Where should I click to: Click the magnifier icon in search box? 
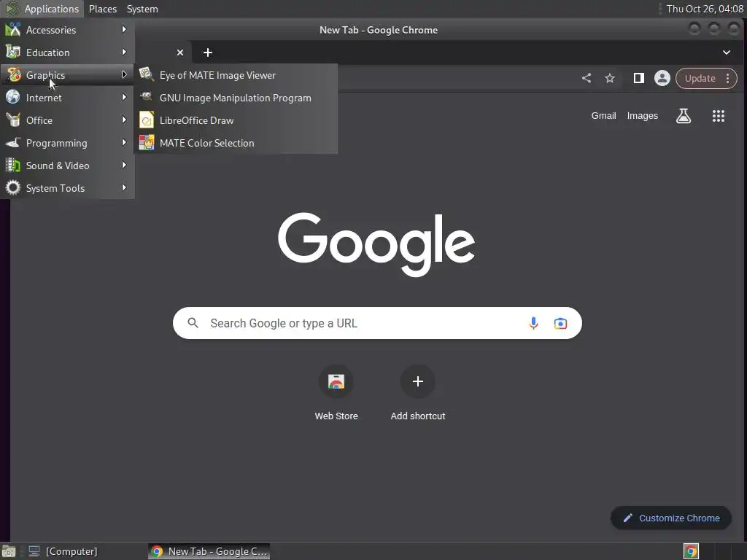click(193, 323)
